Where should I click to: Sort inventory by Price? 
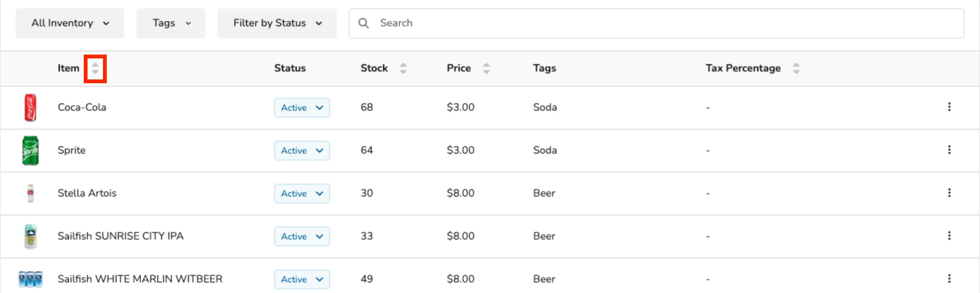(x=486, y=69)
